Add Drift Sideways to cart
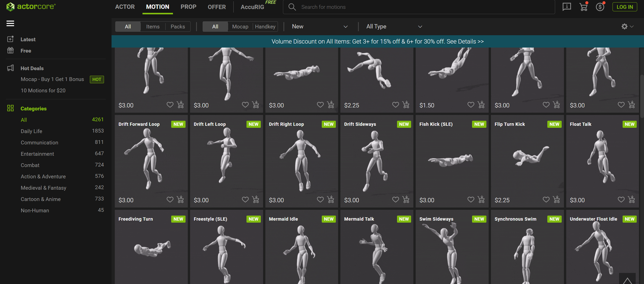644x284 pixels. click(406, 199)
